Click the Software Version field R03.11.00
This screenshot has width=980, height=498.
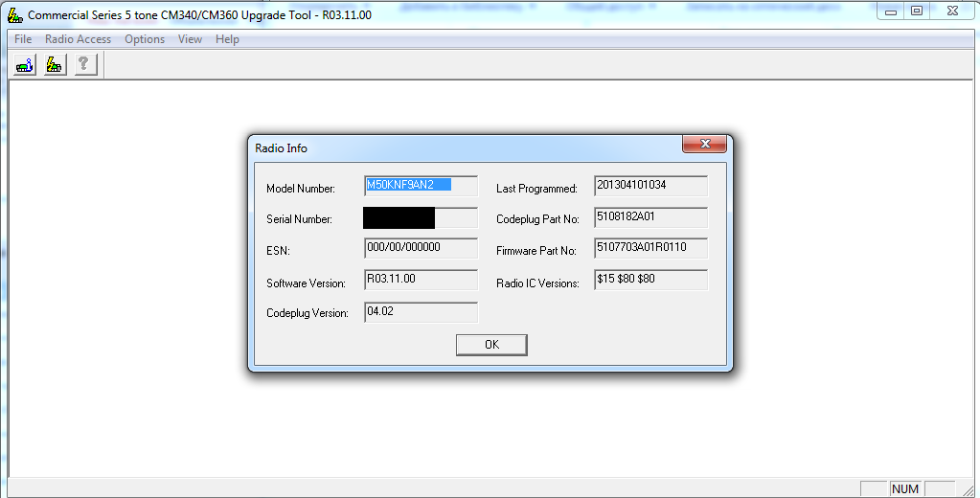click(x=421, y=280)
